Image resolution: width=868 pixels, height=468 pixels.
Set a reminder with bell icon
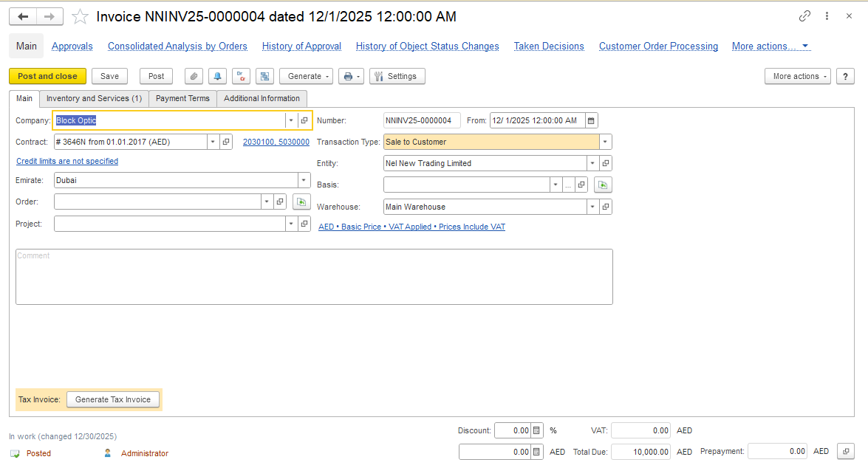point(217,76)
